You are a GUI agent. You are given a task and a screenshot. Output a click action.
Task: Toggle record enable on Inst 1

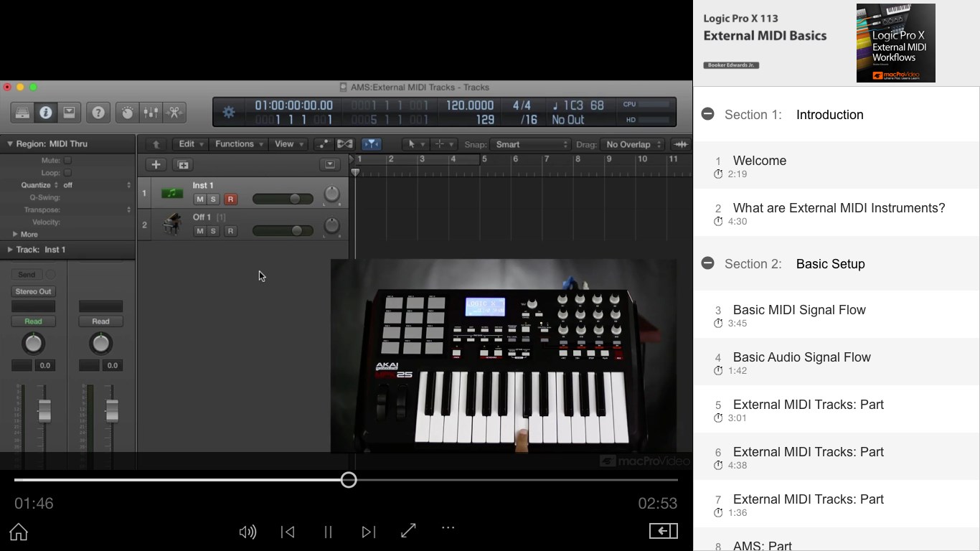pyautogui.click(x=230, y=199)
